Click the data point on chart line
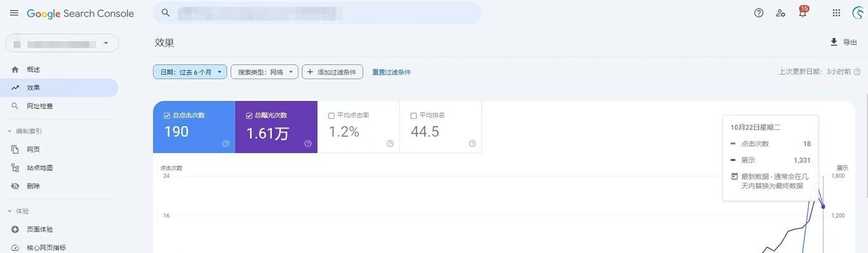The height and width of the screenshot is (253, 868). 823,207
